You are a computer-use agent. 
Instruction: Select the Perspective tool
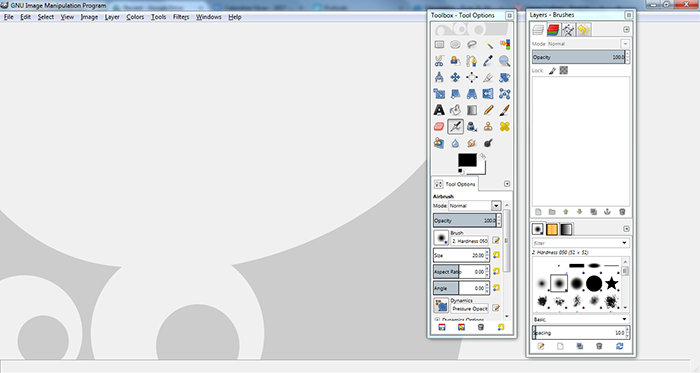pyautogui.click(x=472, y=94)
